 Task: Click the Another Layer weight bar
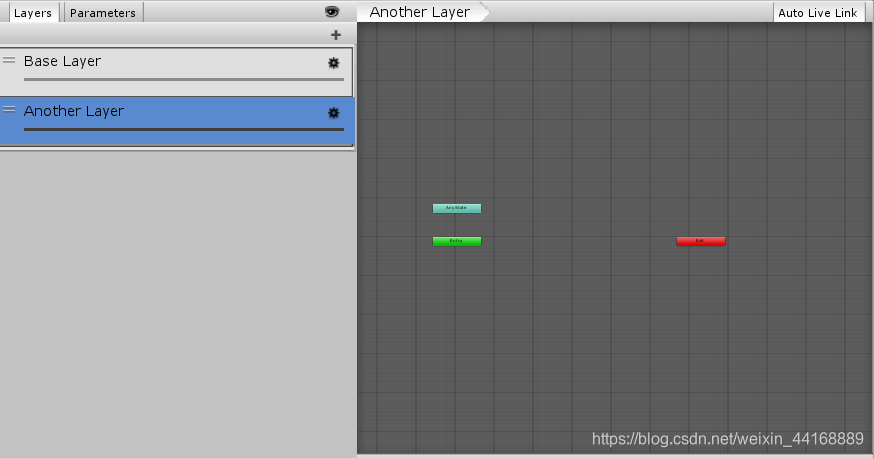pyautogui.click(x=184, y=129)
